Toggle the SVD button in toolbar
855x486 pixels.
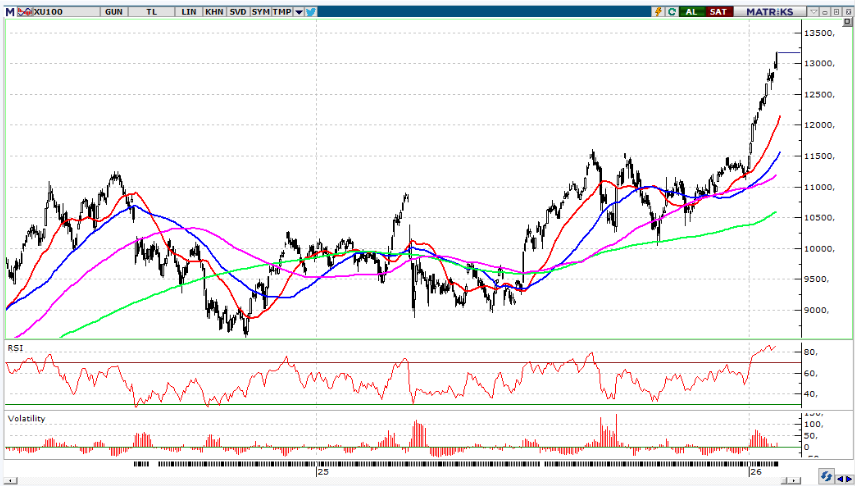coord(238,11)
